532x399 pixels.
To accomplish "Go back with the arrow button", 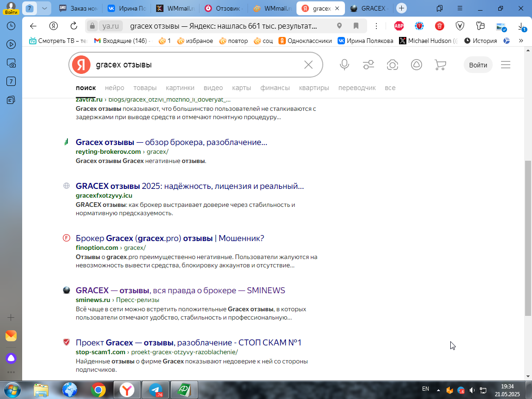I will pyautogui.click(x=33, y=26).
